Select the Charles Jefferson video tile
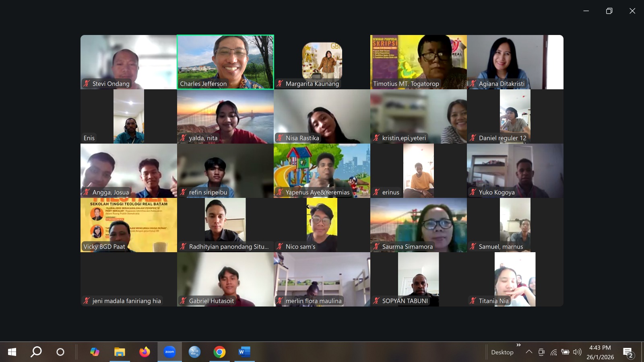The height and width of the screenshot is (362, 644). click(225, 62)
